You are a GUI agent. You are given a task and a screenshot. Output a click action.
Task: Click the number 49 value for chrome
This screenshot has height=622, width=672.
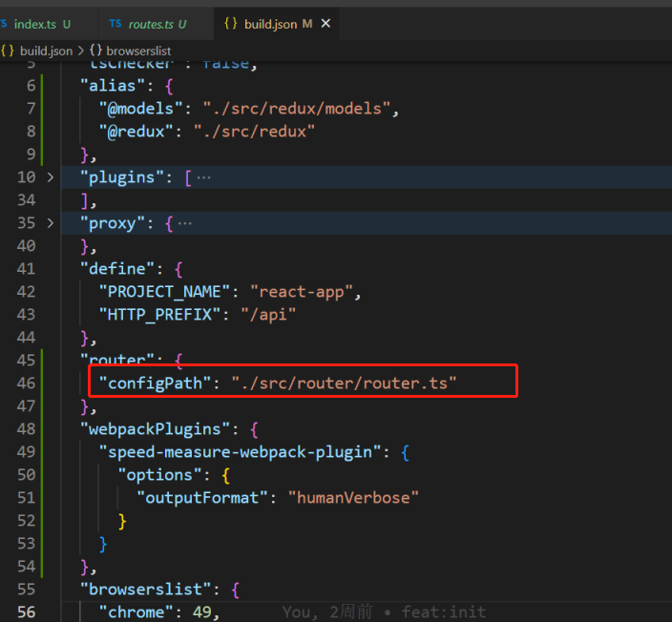202,612
